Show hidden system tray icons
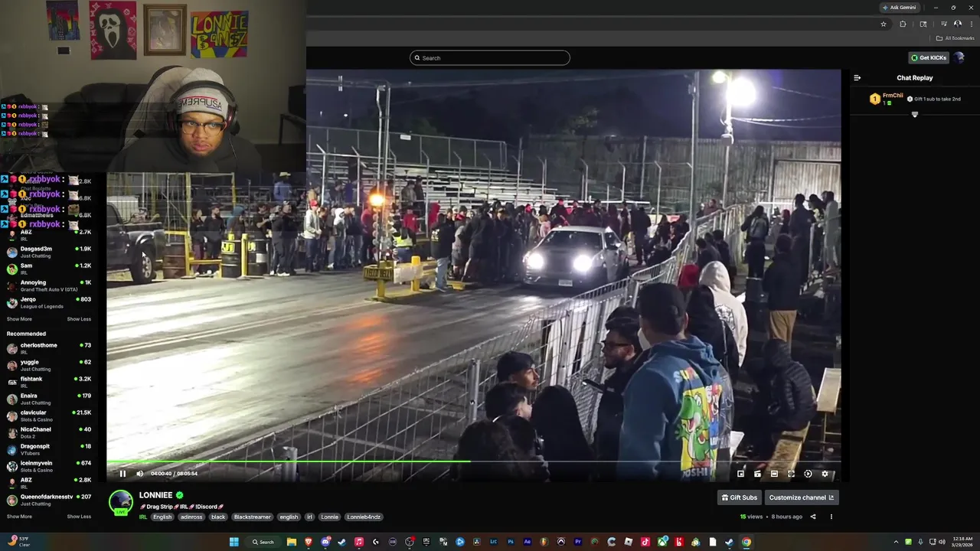Viewport: 980px width, 551px height. click(x=896, y=542)
